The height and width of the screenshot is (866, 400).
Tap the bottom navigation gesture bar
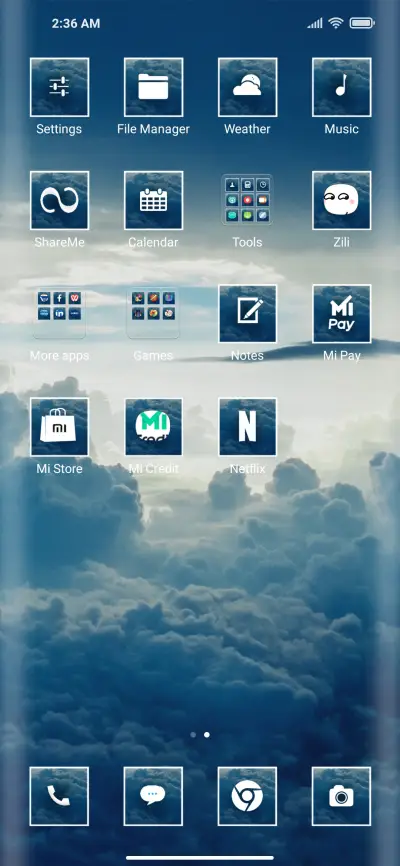[x=200, y=858]
